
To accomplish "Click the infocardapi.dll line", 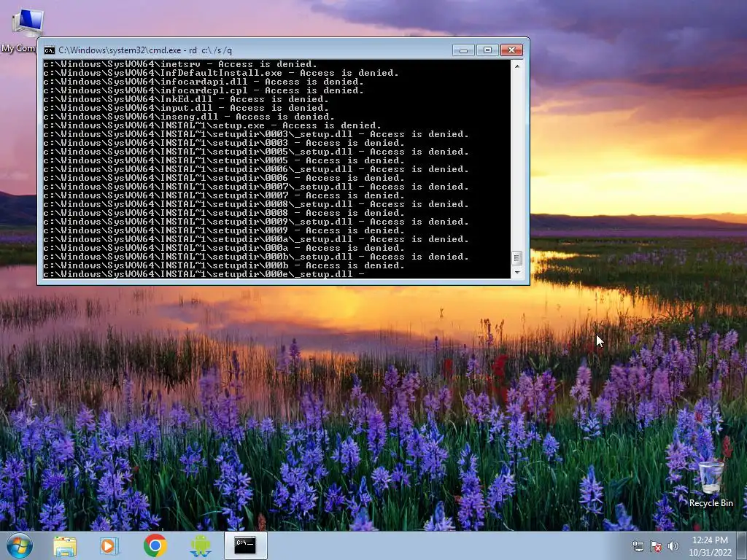I will tap(204, 82).
